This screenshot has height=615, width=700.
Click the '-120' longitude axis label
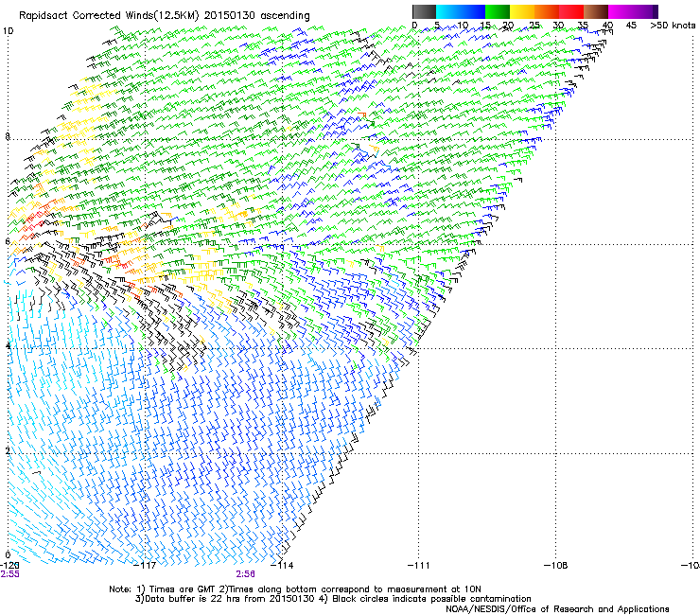(x=9, y=565)
